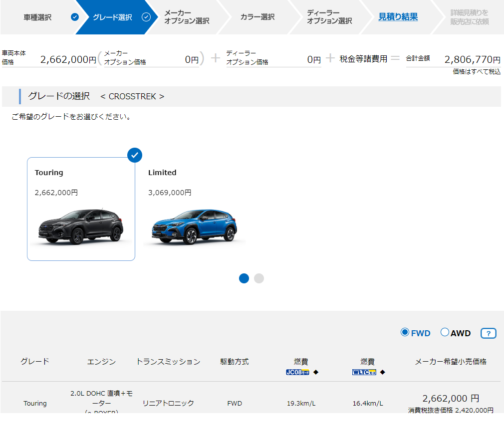The image size is (504, 443).
Task: Click the 車両本体価格 2,662,000円 value
Action: (x=68, y=59)
